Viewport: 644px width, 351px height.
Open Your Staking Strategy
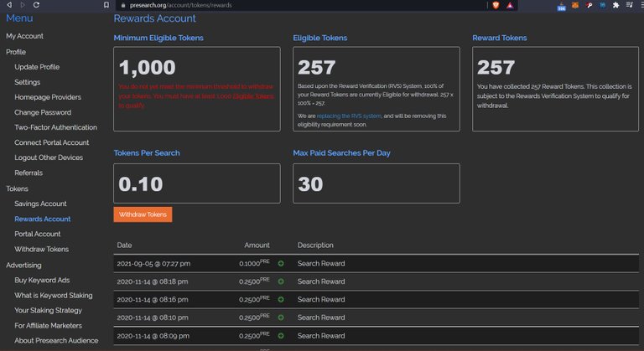(x=48, y=310)
